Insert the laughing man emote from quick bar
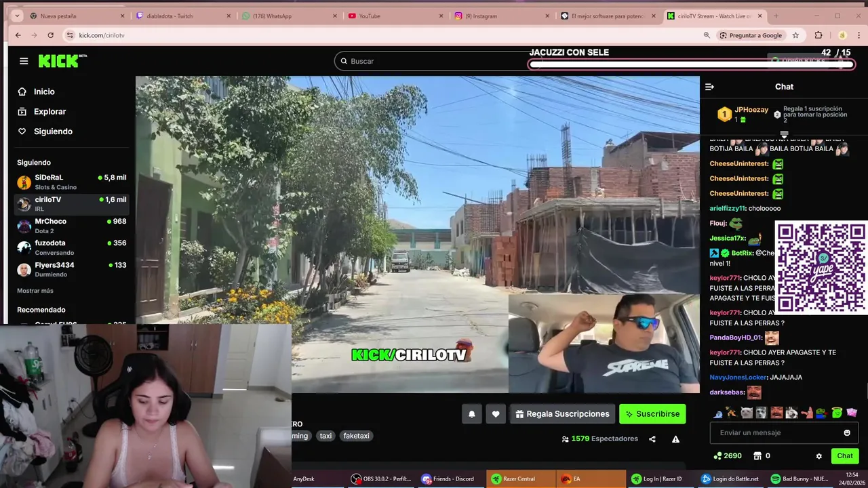This screenshot has height=488, width=868. pyautogui.click(x=777, y=412)
